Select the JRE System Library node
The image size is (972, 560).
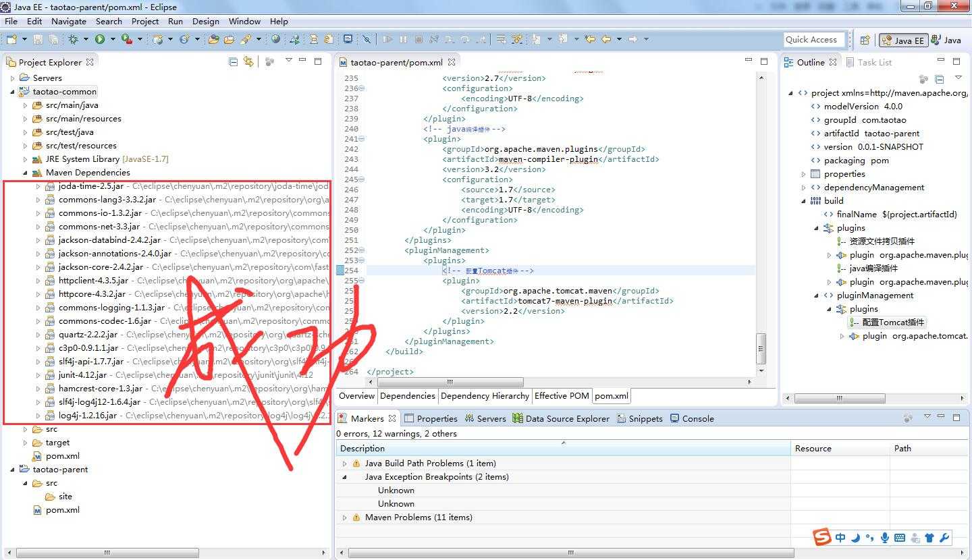[100, 159]
